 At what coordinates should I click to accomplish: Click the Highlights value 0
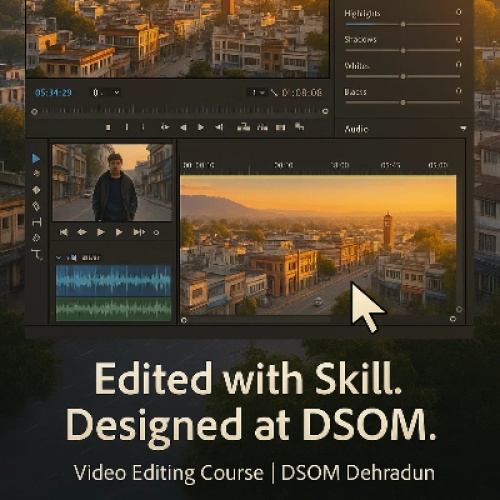coord(459,12)
